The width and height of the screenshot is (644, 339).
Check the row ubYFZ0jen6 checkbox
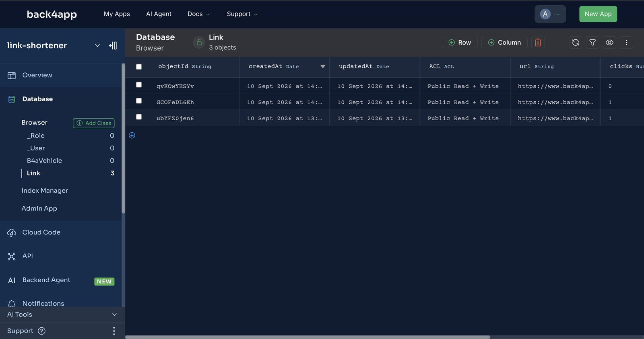tap(139, 117)
